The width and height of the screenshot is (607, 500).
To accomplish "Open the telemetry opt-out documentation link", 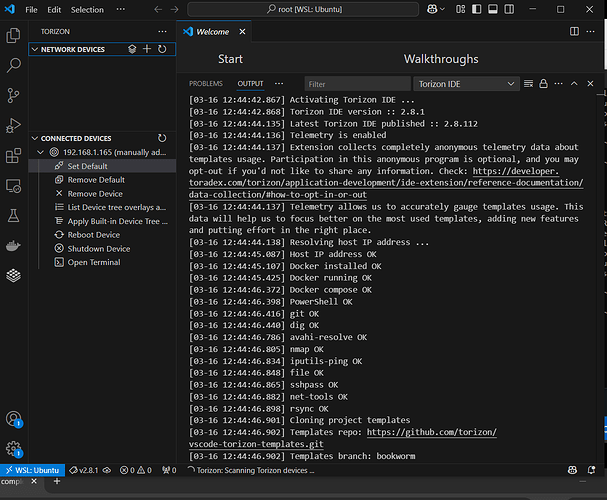I will pyautogui.click(x=386, y=183).
